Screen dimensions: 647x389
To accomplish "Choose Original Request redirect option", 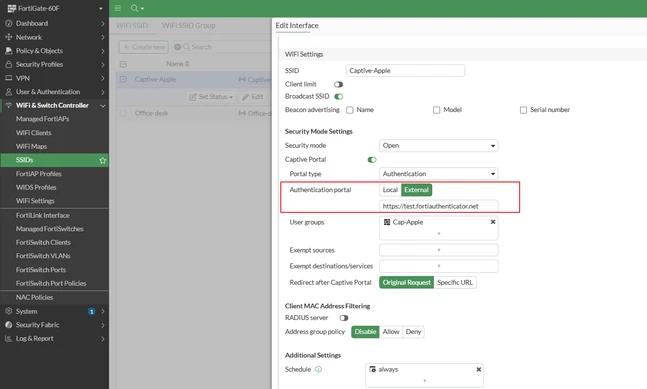I will point(406,282).
